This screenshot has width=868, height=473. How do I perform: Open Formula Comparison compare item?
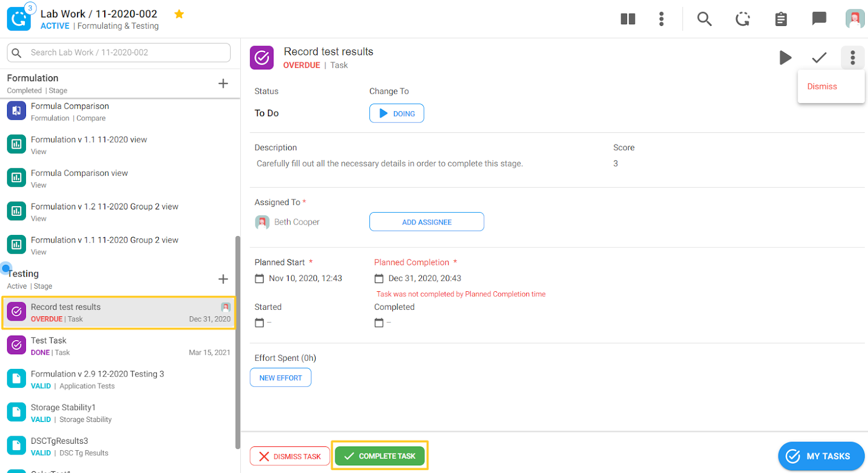click(x=119, y=112)
